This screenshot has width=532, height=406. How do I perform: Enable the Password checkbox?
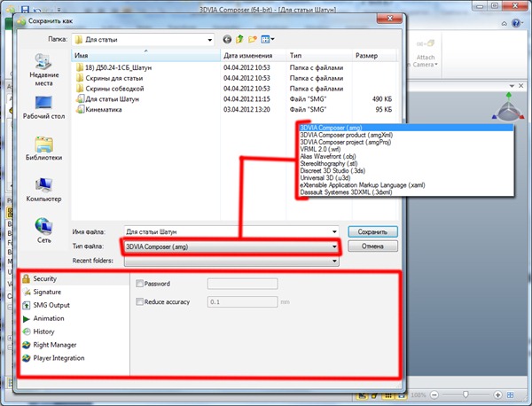click(x=139, y=284)
